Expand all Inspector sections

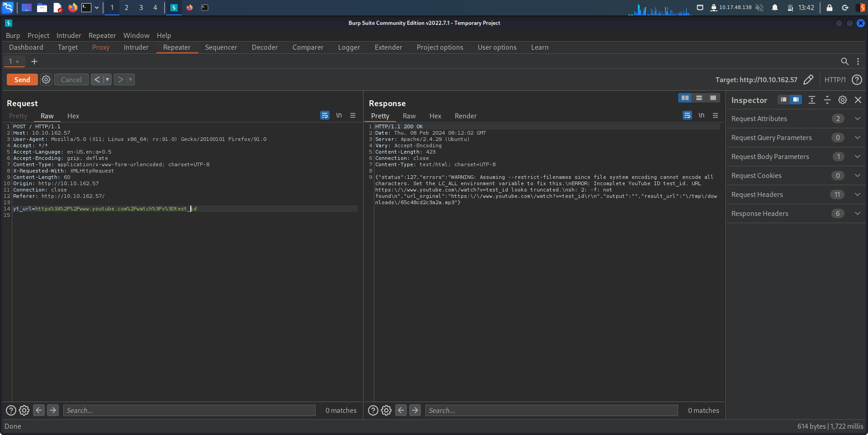812,100
